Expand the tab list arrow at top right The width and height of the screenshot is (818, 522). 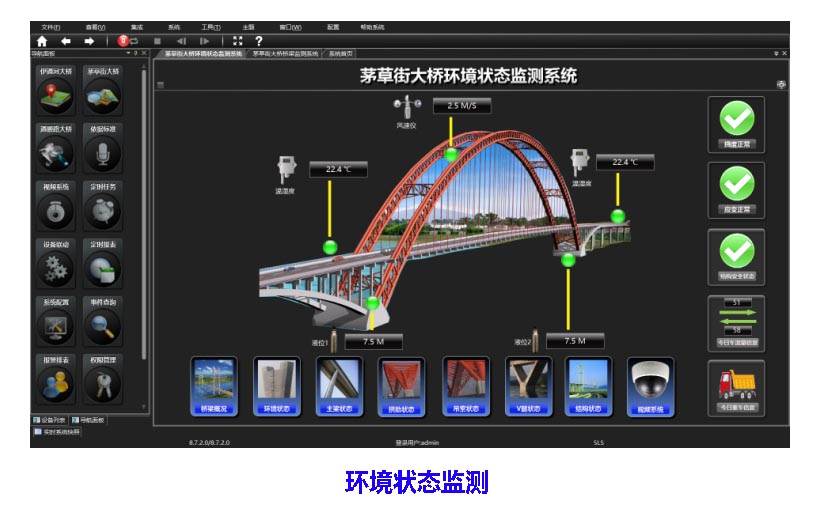click(776, 53)
